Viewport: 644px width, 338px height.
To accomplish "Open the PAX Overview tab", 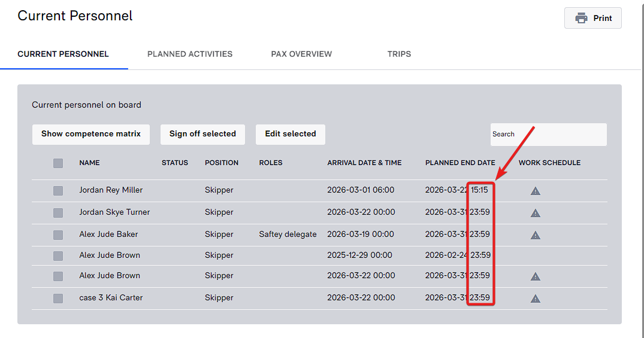I will tap(301, 54).
